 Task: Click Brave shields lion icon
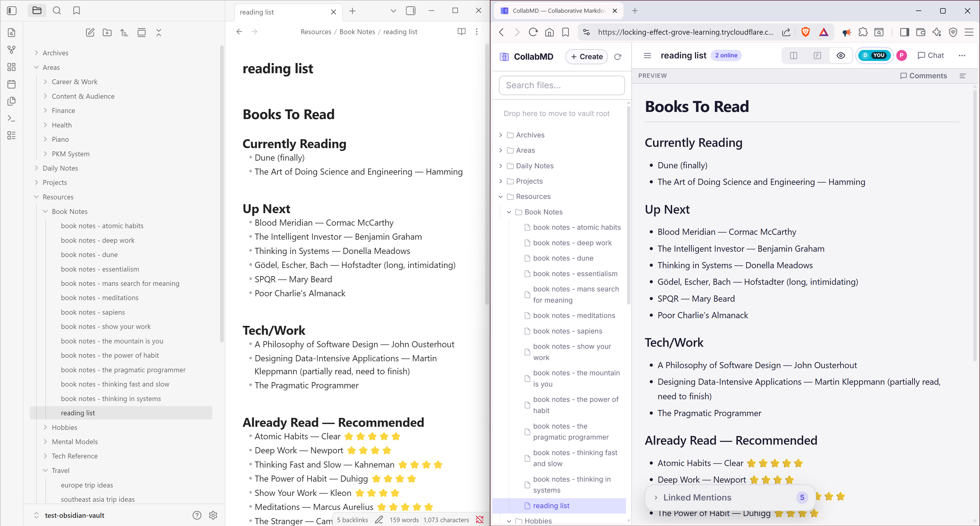[x=805, y=32]
